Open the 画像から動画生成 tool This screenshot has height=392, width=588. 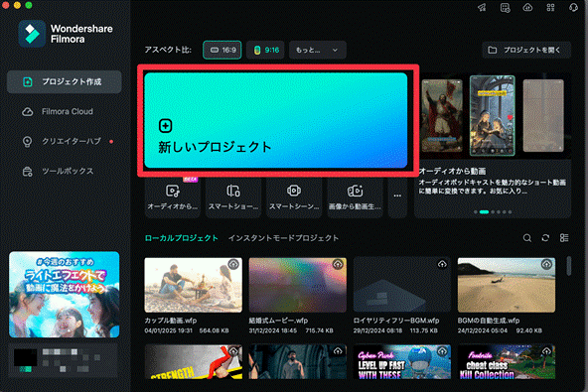(x=355, y=197)
